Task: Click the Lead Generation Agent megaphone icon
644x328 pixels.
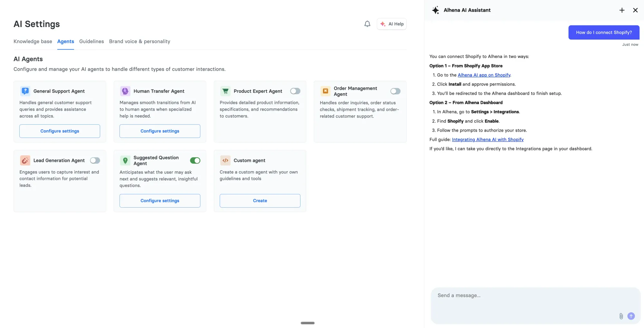Action: coord(25,160)
